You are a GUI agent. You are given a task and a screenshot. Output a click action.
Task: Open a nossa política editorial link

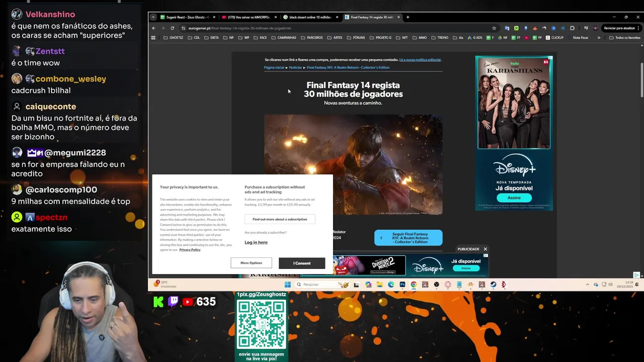click(x=420, y=60)
